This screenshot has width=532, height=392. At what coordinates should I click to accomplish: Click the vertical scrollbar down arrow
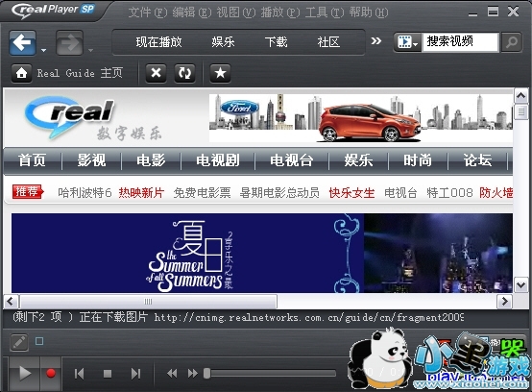pyautogui.click(x=521, y=284)
